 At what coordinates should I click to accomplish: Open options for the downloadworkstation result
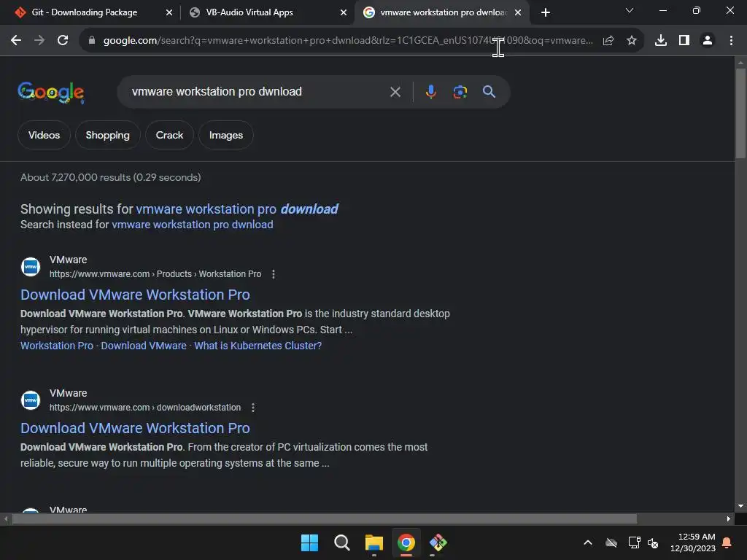[x=253, y=408]
